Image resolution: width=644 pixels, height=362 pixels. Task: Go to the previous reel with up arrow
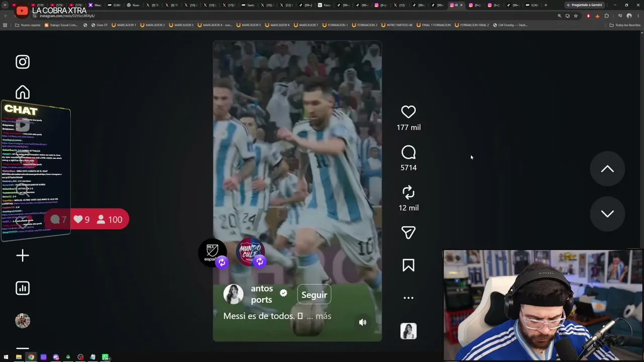click(x=607, y=169)
